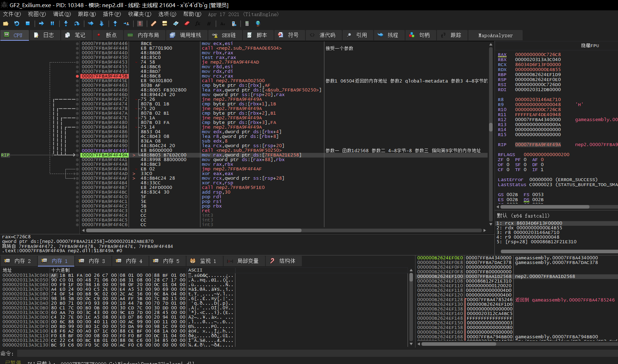Select the 监视 1 watch tab
This screenshot has width=618, height=364.
pyautogui.click(x=204, y=261)
